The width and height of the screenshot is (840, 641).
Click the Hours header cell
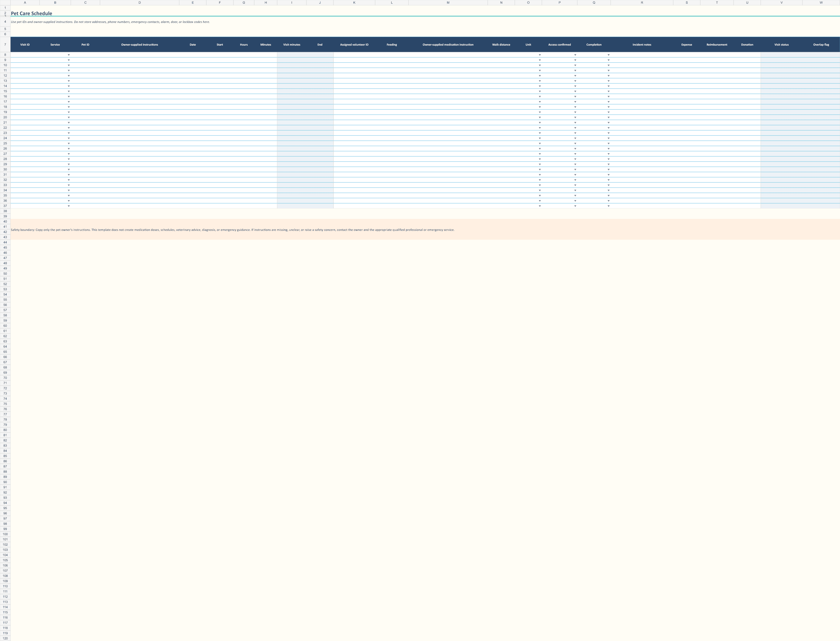244,45
